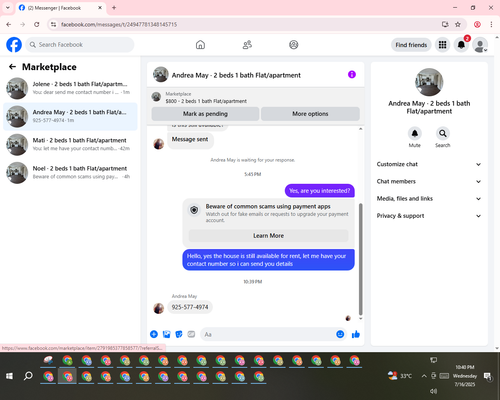This screenshot has width=500, height=400.
Task: Open Noel conversation in the list
Action: coord(70,172)
